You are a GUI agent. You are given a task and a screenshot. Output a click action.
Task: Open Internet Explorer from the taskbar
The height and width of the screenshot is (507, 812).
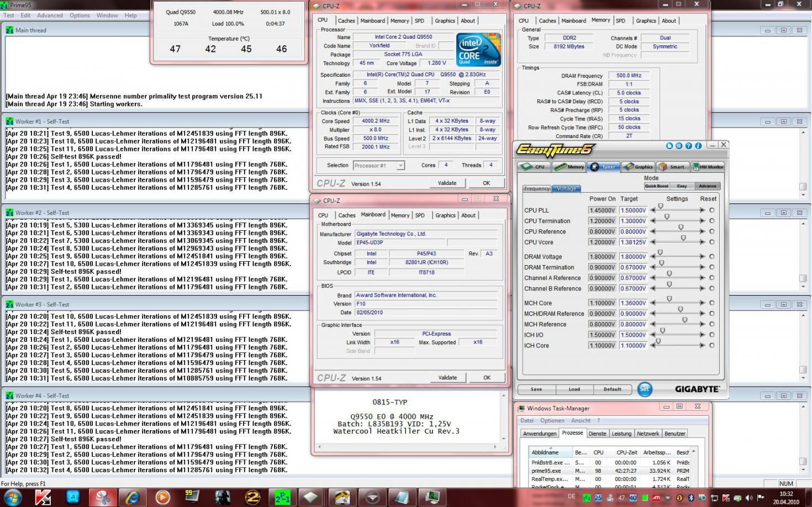point(133,497)
